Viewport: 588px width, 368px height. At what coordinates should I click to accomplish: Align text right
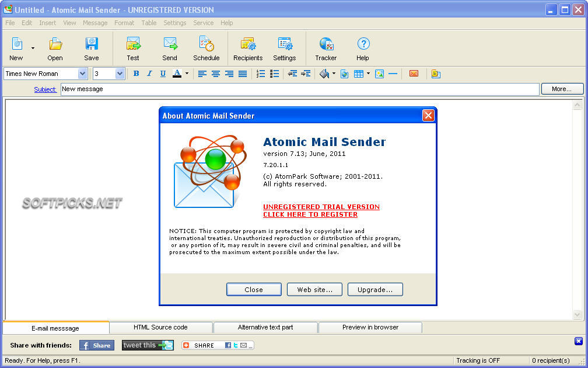(x=229, y=74)
